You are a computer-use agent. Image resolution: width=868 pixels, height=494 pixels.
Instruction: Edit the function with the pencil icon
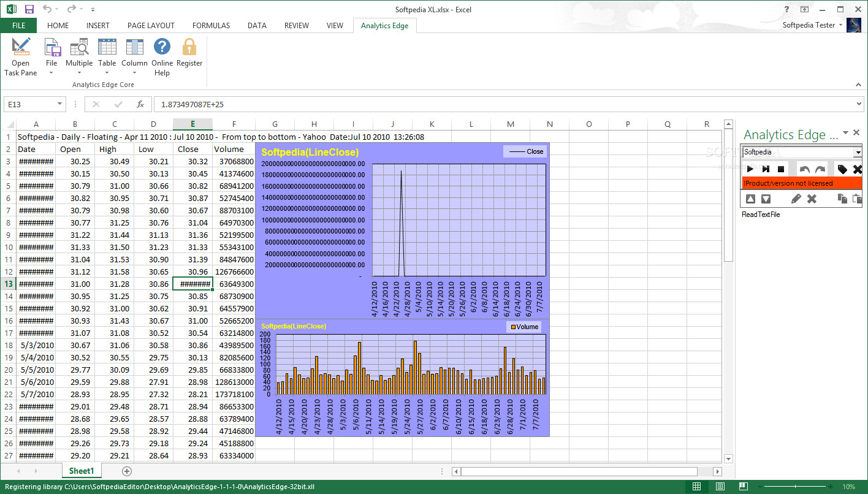pyautogui.click(x=796, y=199)
